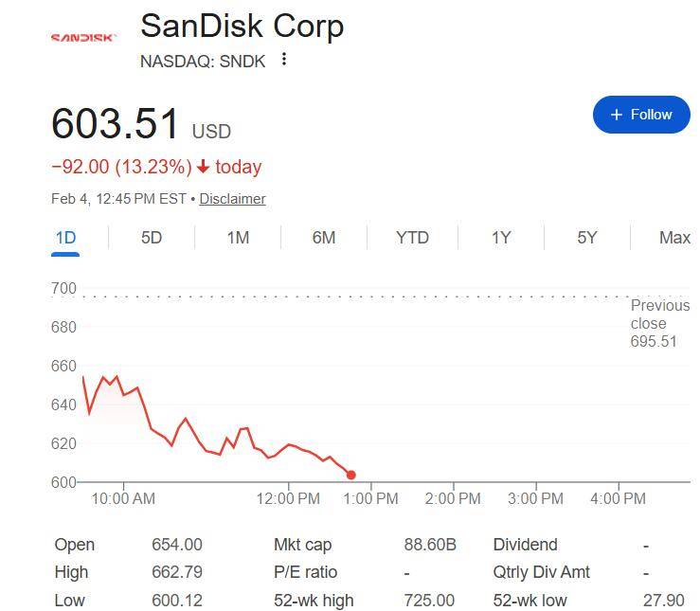Switch to the 5D chart range

[152, 238]
